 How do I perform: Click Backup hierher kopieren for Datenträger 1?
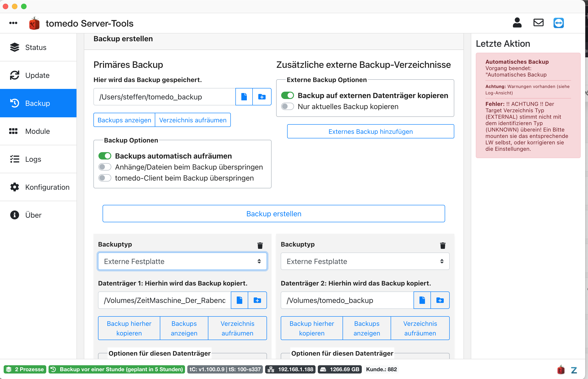[129, 328]
